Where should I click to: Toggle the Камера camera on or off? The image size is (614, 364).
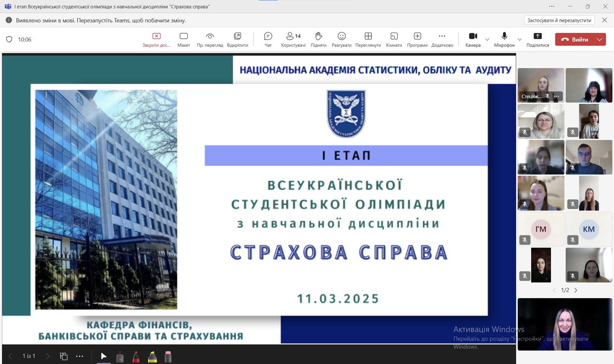click(473, 40)
